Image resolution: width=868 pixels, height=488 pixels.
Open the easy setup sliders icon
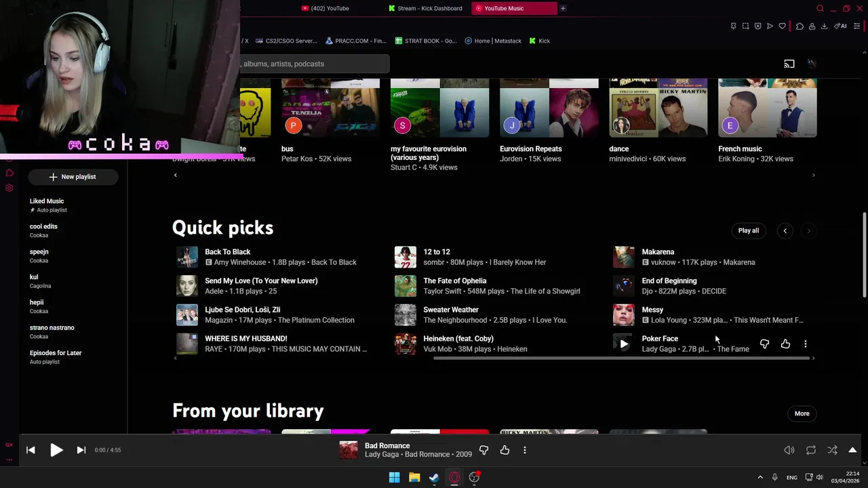pos(856,26)
